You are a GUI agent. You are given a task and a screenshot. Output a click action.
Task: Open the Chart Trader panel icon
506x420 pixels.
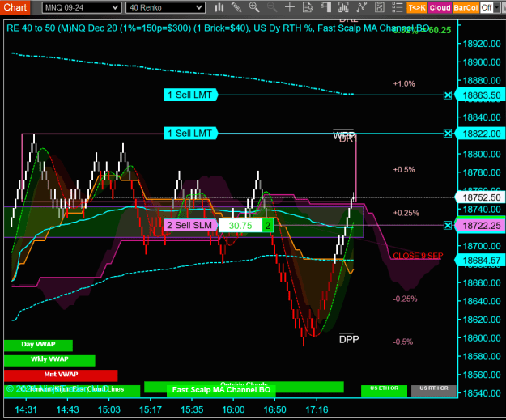325,7
